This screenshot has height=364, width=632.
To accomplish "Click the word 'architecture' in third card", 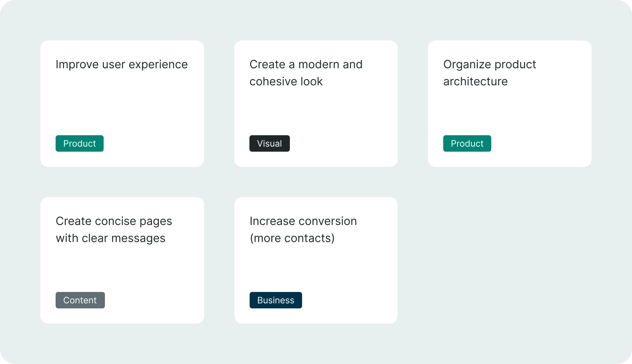I will tap(475, 81).
